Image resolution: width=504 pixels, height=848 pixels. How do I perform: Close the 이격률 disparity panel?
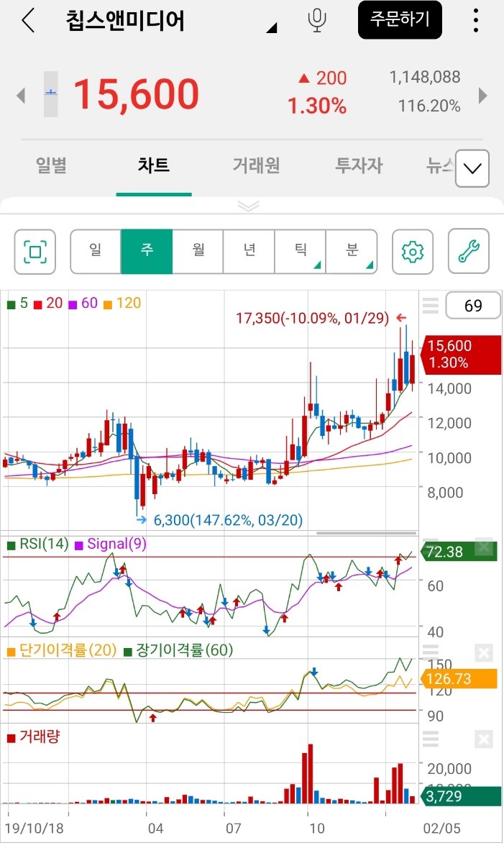tap(484, 653)
